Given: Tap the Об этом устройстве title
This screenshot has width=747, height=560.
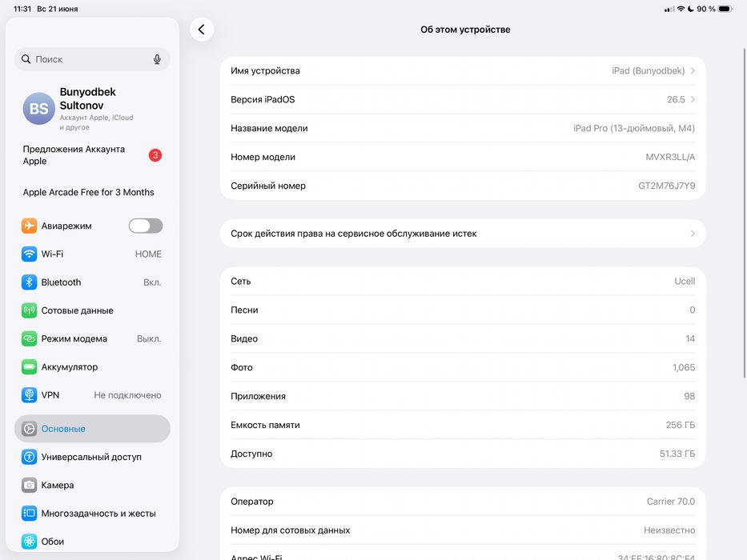Looking at the screenshot, I should click(x=465, y=30).
